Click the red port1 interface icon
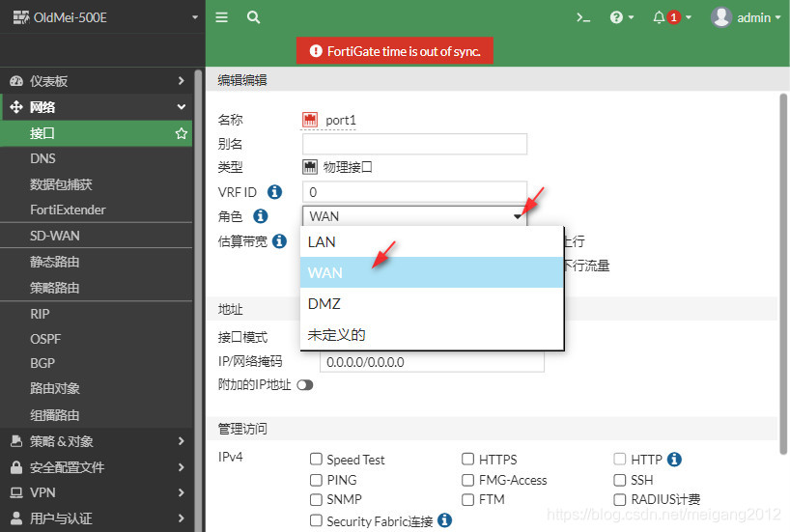 [310, 120]
